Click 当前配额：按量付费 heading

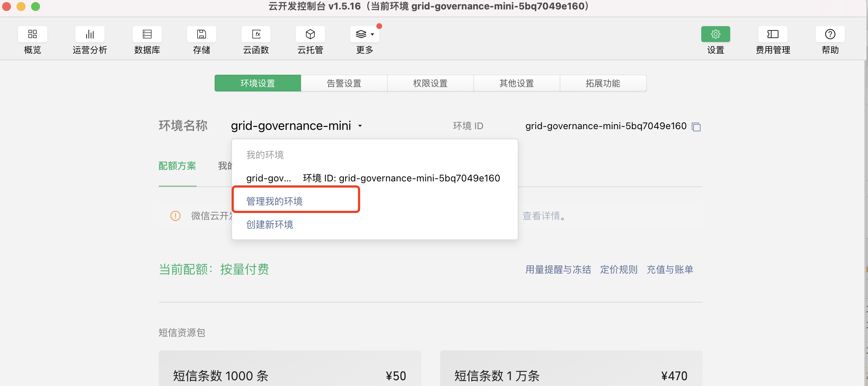coord(214,269)
